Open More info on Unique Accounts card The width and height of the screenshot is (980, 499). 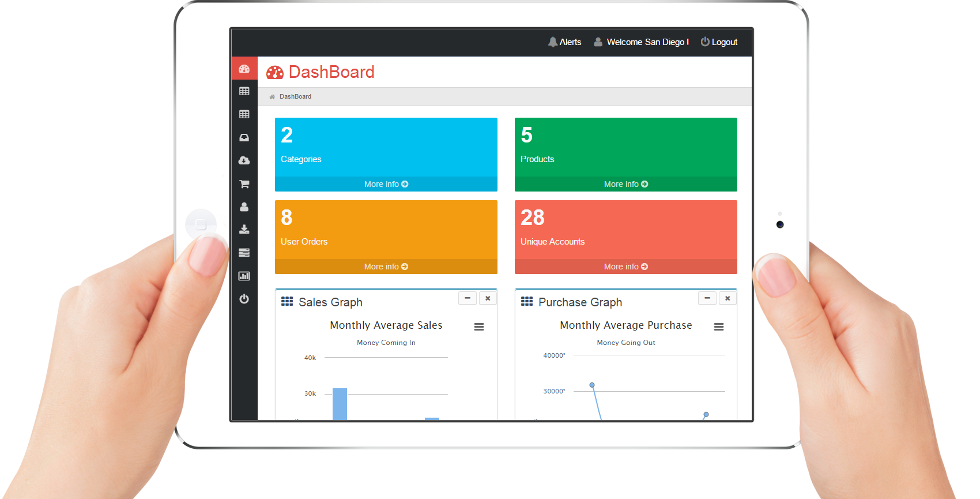pyautogui.click(x=626, y=267)
